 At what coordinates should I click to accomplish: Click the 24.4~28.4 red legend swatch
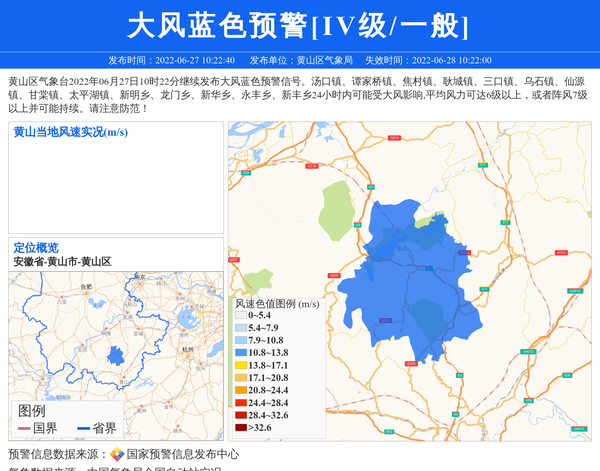241,403
